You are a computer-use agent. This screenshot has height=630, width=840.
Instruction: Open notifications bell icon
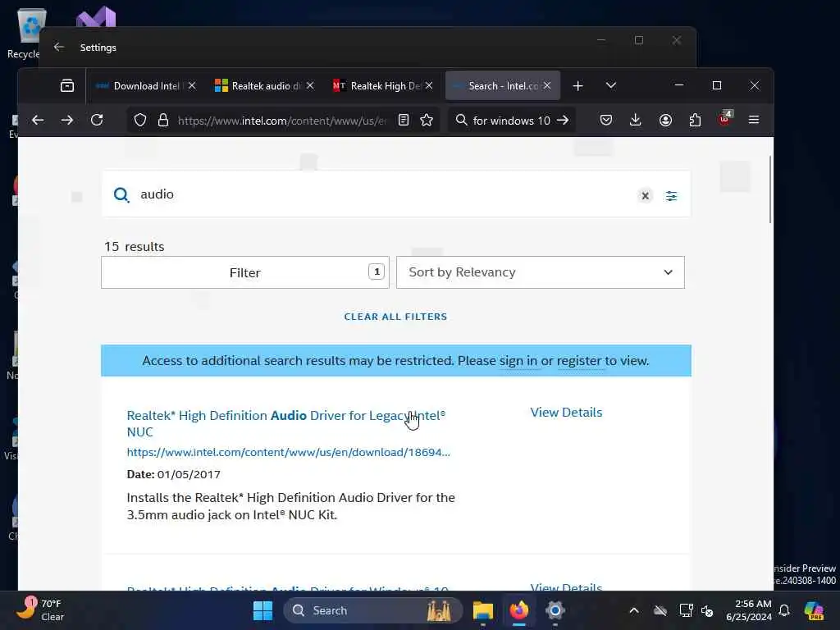pyautogui.click(x=784, y=610)
